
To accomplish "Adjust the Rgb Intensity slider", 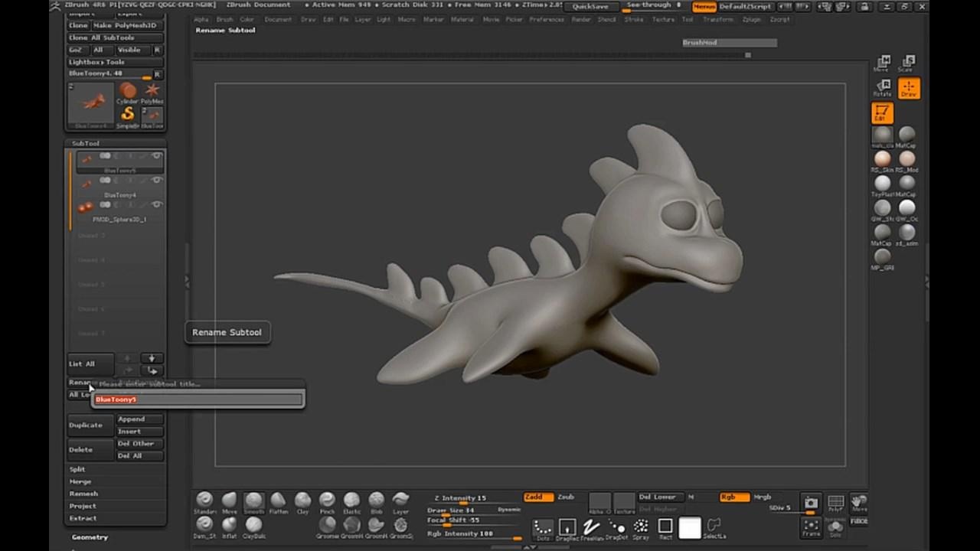I will (x=474, y=534).
